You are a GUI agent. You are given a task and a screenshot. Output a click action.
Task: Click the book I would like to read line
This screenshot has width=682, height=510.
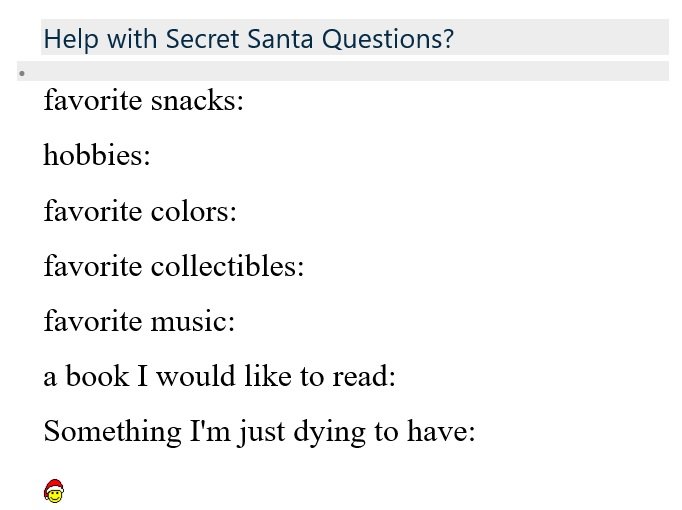(x=220, y=376)
